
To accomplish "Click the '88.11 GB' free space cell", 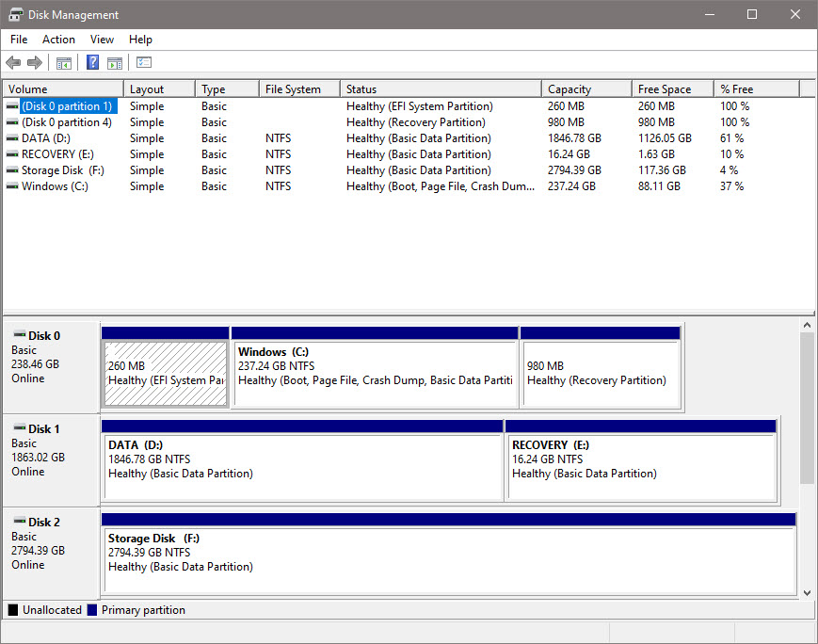I will (659, 186).
